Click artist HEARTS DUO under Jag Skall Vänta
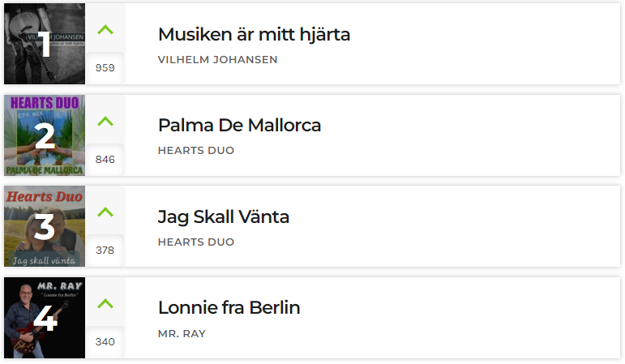Screen dimensions: 625x364 [196, 242]
